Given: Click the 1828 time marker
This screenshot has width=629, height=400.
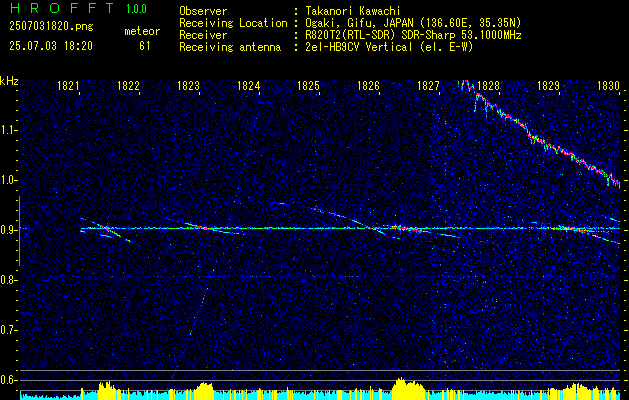Looking at the screenshot, I should [489, 86].
